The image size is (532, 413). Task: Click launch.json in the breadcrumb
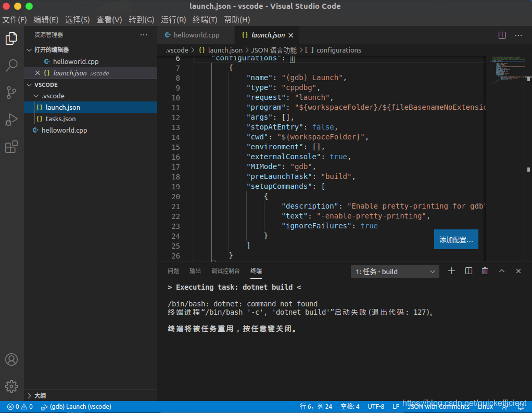click(x=221, y=50)
